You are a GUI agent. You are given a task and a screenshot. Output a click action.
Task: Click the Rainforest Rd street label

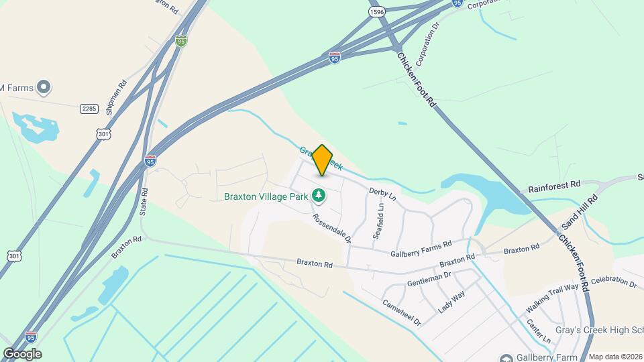pos(554,187)
